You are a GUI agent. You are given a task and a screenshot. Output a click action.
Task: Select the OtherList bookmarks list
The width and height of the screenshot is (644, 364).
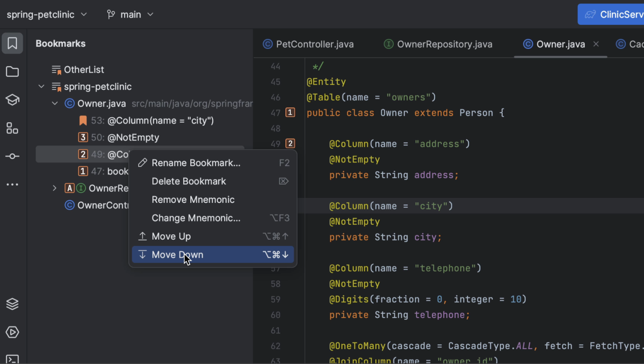84,69
